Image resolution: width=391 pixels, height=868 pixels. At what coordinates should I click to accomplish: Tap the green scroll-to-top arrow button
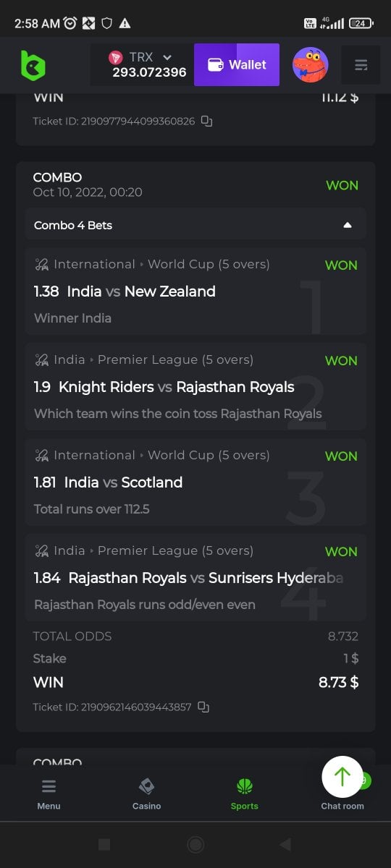342,777
